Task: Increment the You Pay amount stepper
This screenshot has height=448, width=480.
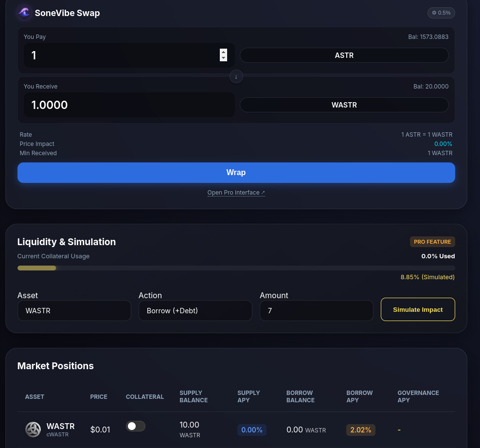Action: coord(224,52)
